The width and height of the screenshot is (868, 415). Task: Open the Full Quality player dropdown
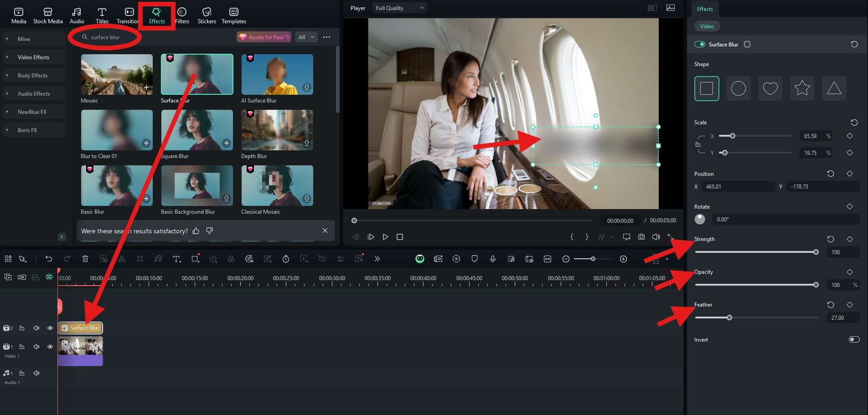399,8
